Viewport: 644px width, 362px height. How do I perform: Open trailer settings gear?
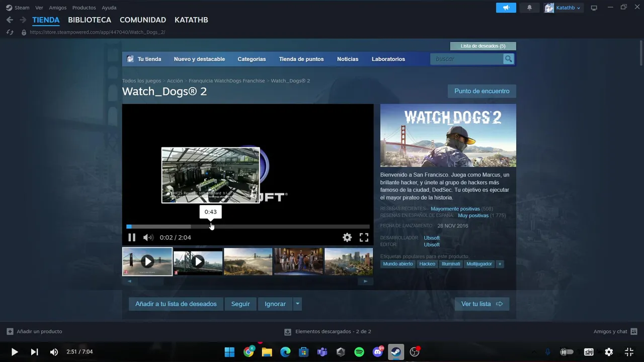(x=347, y=237)
